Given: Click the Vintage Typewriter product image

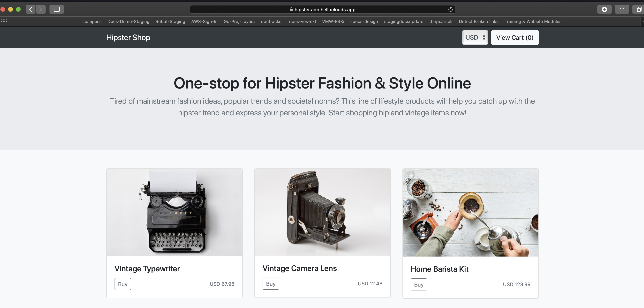Looking at the screenshot, I should 174,212.
